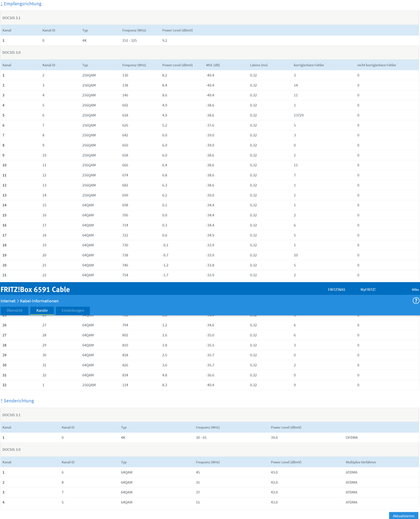Open FRITZ!NAS link in header
420x519 pixels.
click(x=336, y=289)
